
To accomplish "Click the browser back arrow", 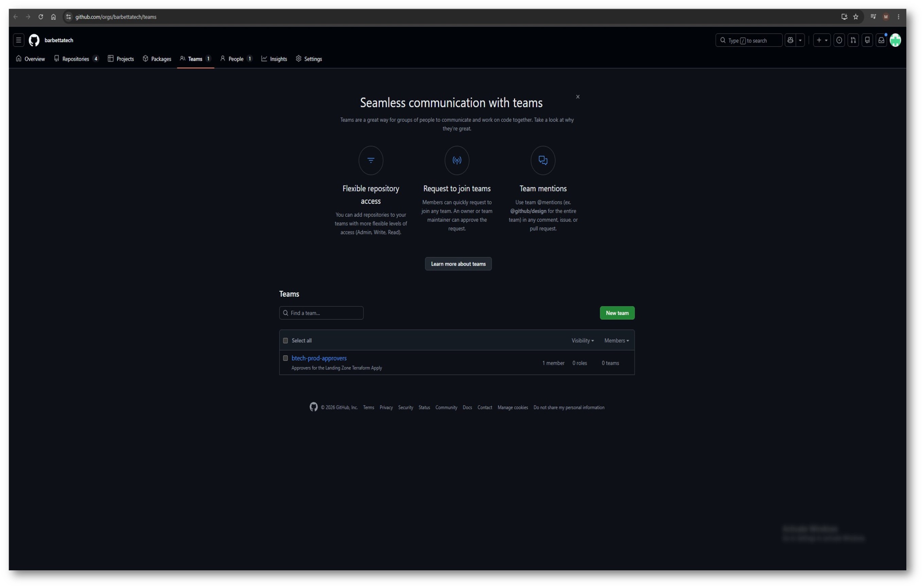I will [16, 17].
